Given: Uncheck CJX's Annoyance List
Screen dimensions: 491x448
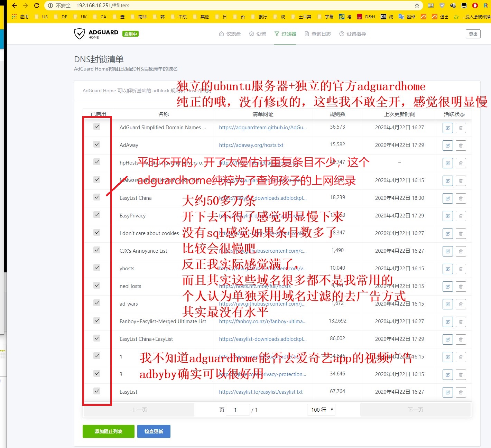Looking at the screenshot, I should tap(97, 250).
